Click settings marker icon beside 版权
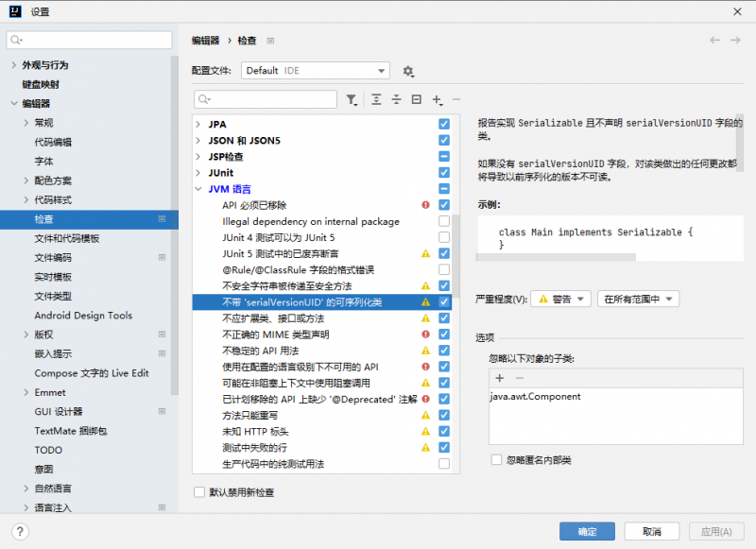Viewport: 756px width, 549px height. tap(162, 334)
